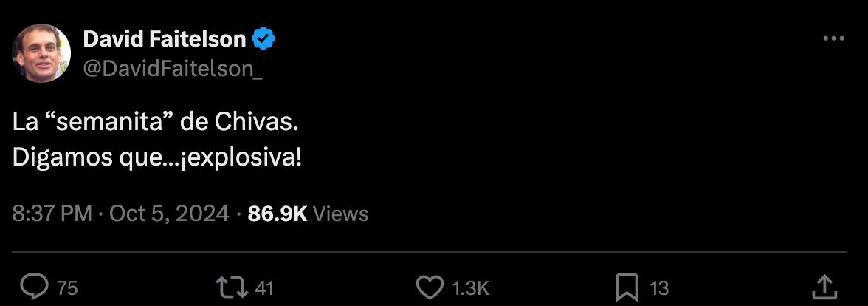Click the "semanita de Chivas" tweet text
The image size is (868, 306).
point(156,122)
